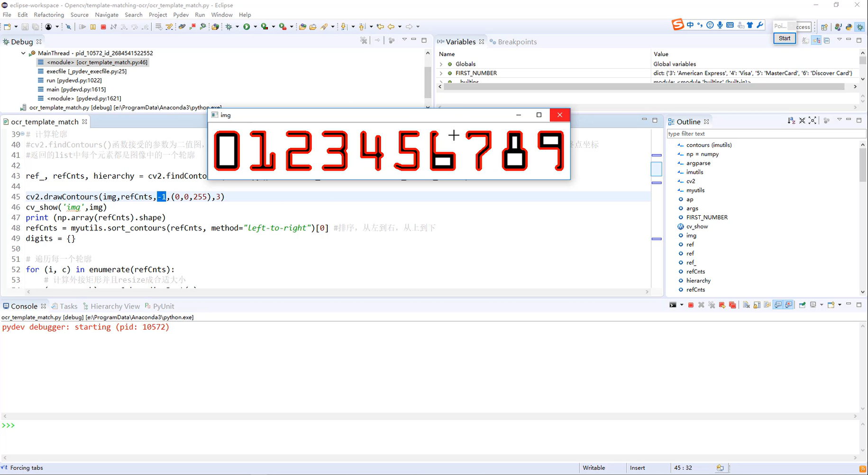This screenshot has width=868, height=475.
Task: Open the New file dropdown arrow
Action: tap(16, 27)
